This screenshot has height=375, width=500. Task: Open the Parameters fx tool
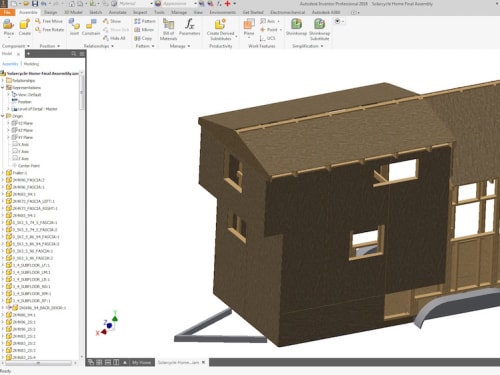[189, 27]
